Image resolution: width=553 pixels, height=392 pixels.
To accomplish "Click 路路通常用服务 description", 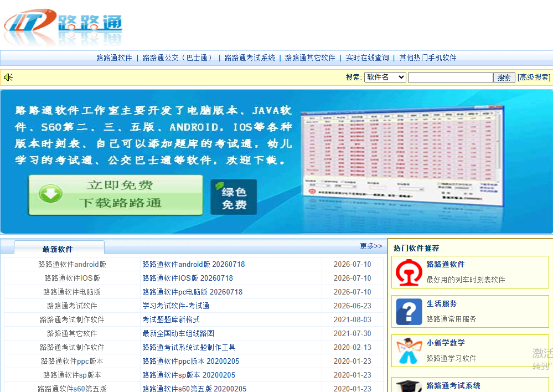I will point(451,319).
